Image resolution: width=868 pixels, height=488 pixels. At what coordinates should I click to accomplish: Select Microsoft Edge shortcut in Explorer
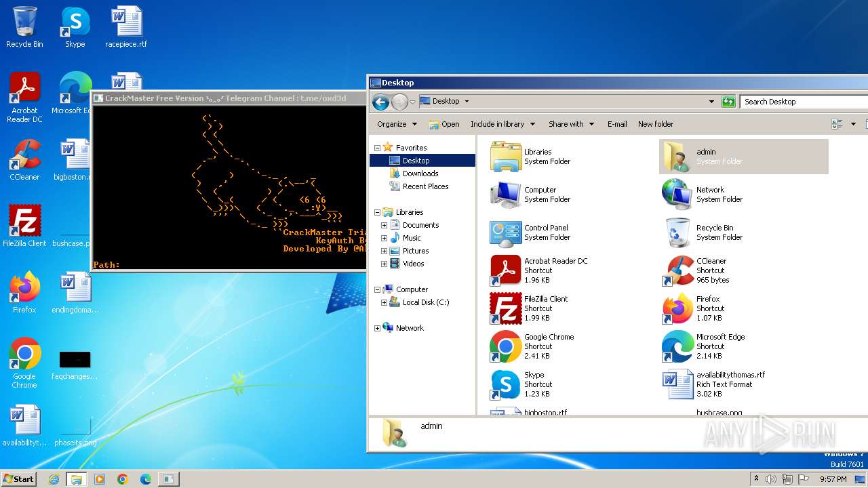704,346
